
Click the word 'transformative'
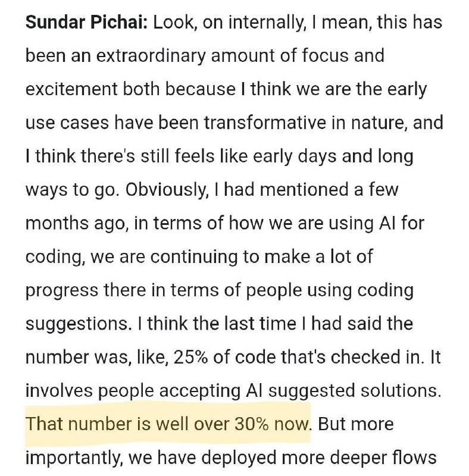[265, 123]
